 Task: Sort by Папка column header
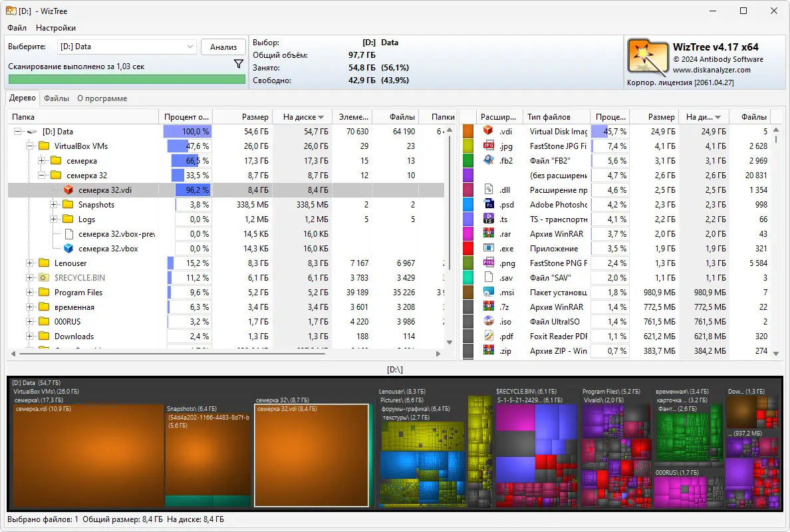point(83,117)
